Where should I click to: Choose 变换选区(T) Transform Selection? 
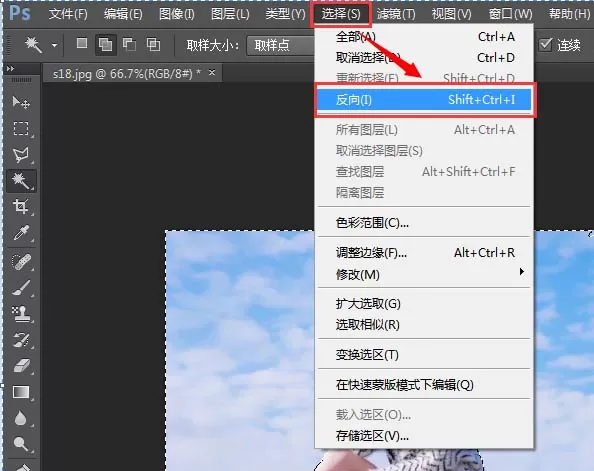(424, 355)
